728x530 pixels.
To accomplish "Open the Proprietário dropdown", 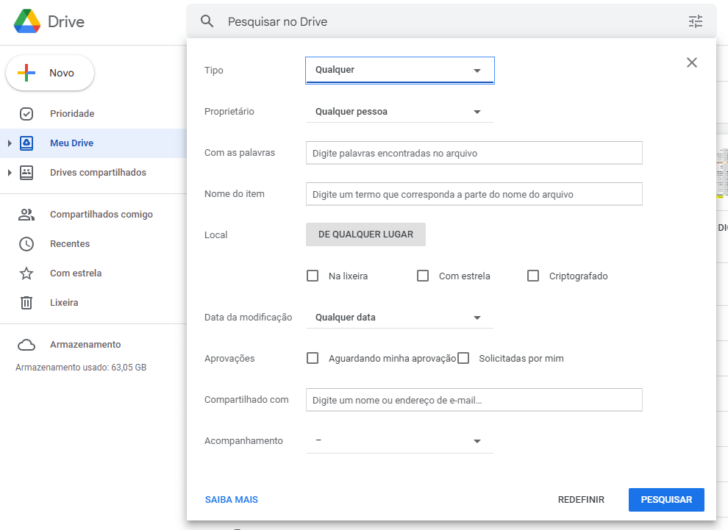I will [400, 112].
